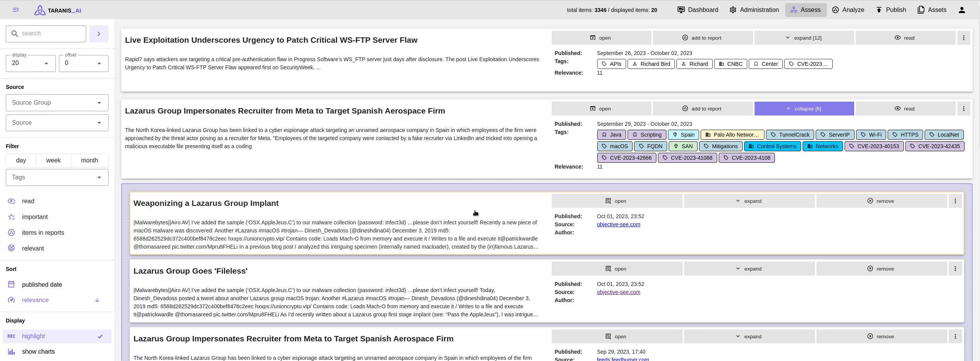Open objective-see.com link under Weaponizing item
This screenshot has height=361, width=980.
point(618,224)
